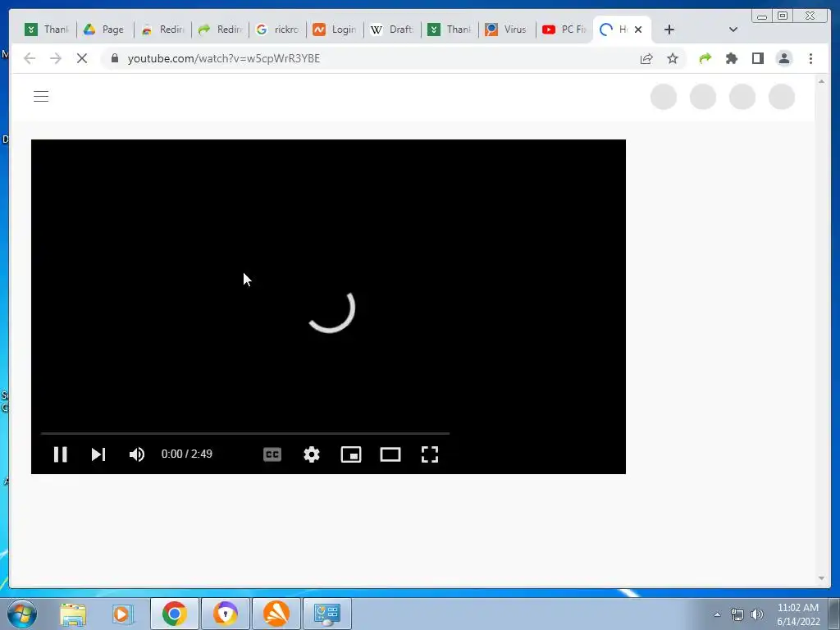Viewport: 840px width, 630px height.
Task: Pause the YouTube video
Action: pos(61,454)
